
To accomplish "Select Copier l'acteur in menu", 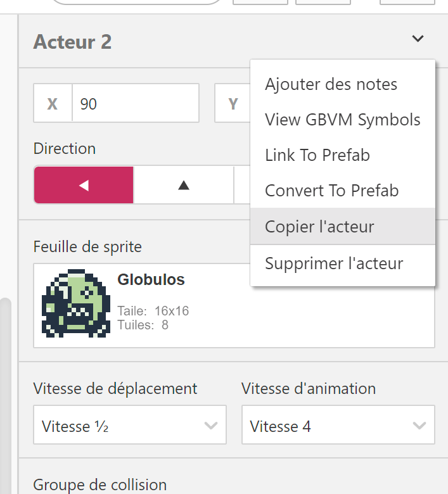I will click(x=319, y=227).
